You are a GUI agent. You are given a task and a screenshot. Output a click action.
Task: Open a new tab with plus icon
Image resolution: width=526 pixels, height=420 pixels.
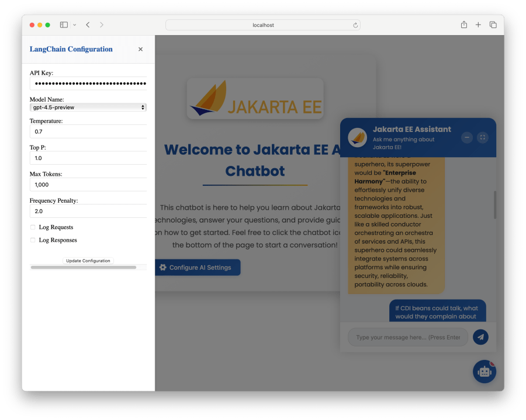coord(478,25)
